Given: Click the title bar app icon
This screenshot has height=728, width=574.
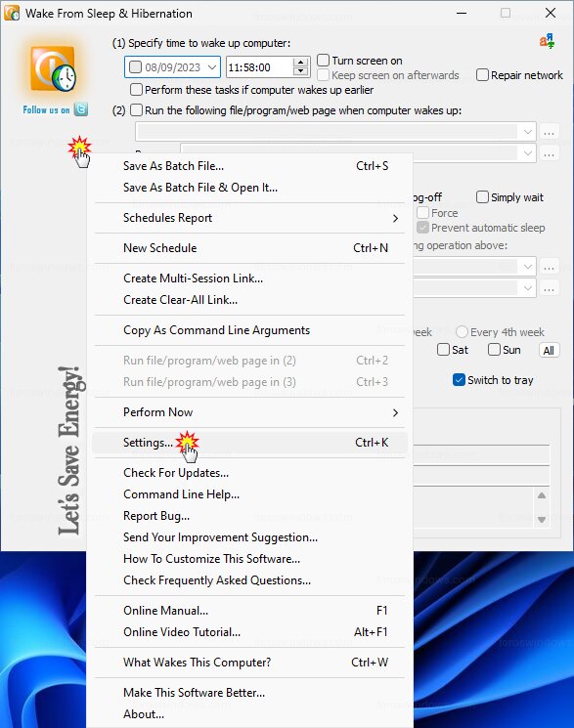Looking at the screenshot, I should point(12,13).
